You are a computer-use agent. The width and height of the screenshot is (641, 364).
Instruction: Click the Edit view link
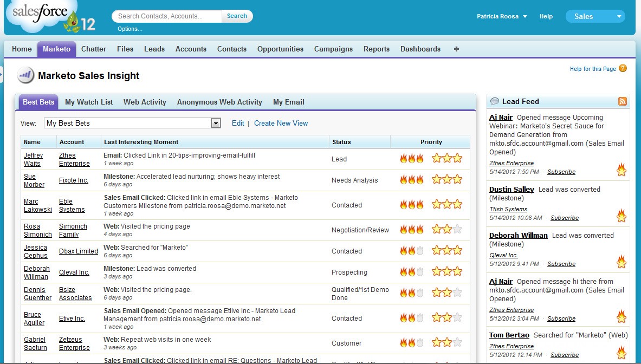click(238, 123)
